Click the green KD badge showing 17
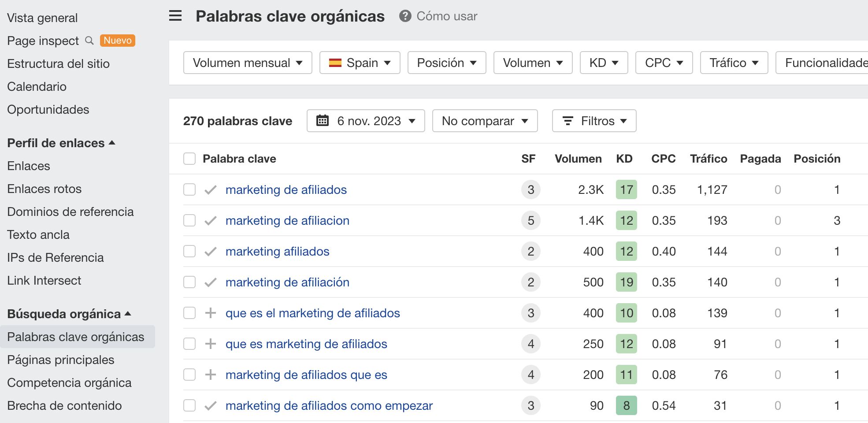 pyautogui.click(x=626, y=189)
